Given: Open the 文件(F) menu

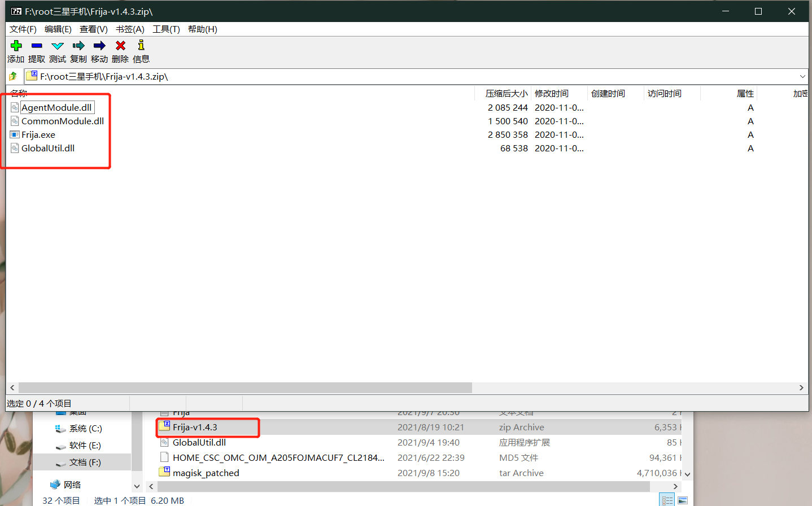Looking at the screenshot, I should 23,29.
